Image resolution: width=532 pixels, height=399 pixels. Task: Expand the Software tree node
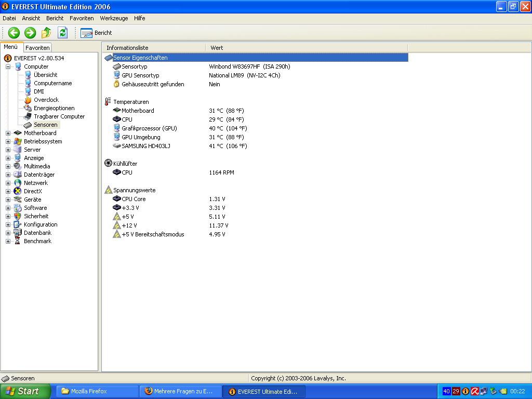(x=8, y=208)
